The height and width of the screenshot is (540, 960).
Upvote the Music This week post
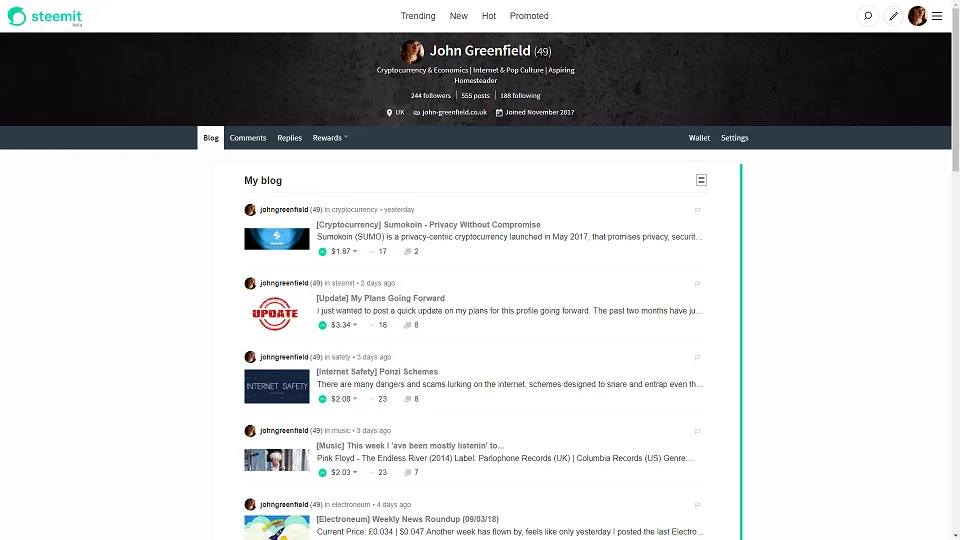coord(323,473)
